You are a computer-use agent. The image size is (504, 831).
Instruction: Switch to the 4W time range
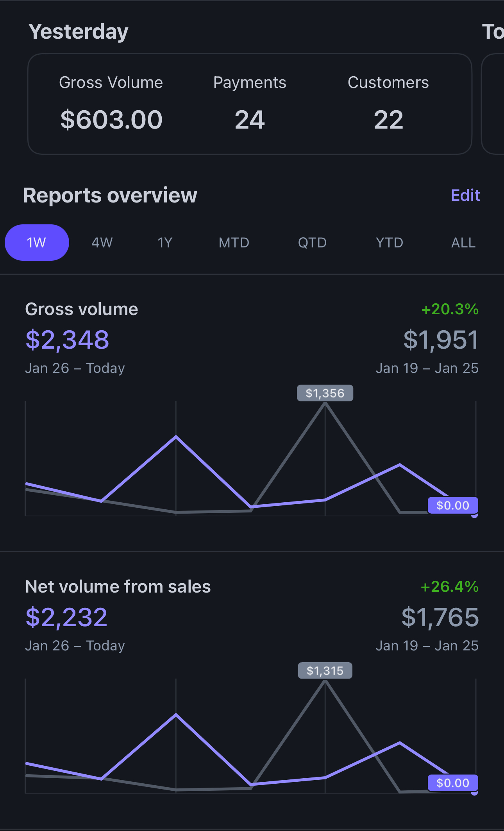[x=102, y=243]
